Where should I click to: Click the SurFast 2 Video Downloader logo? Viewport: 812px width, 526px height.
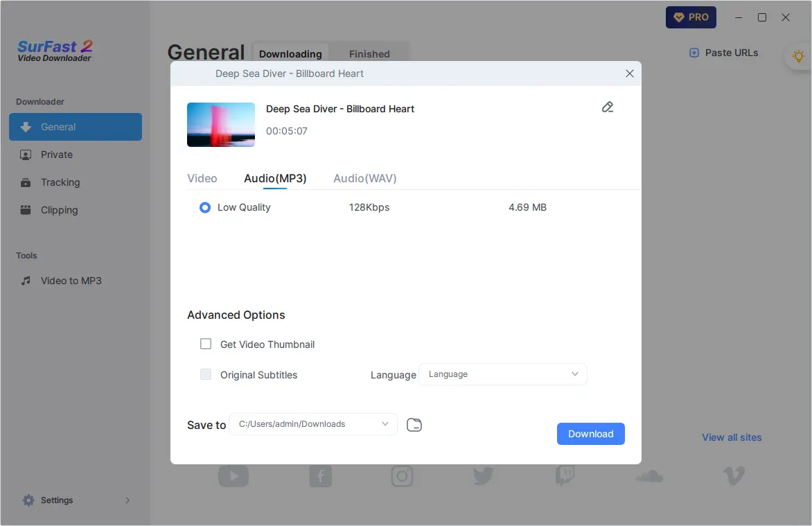(55, 51)
